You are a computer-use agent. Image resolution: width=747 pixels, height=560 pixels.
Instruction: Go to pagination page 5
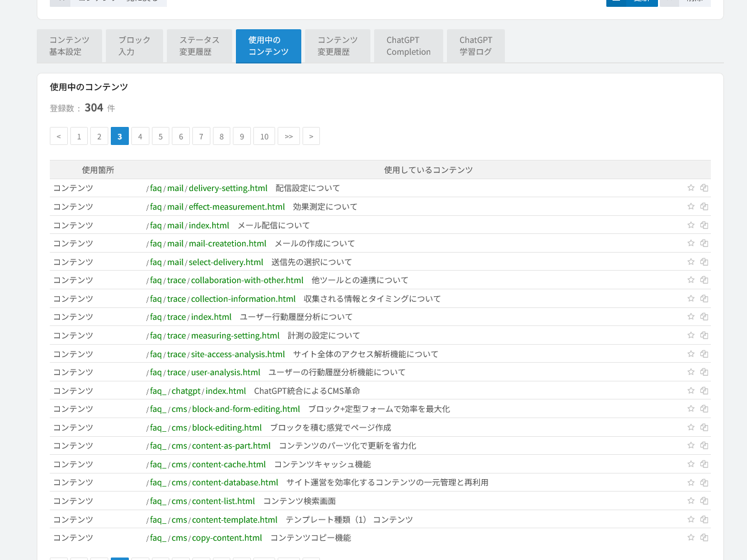(x=161, y=136)
